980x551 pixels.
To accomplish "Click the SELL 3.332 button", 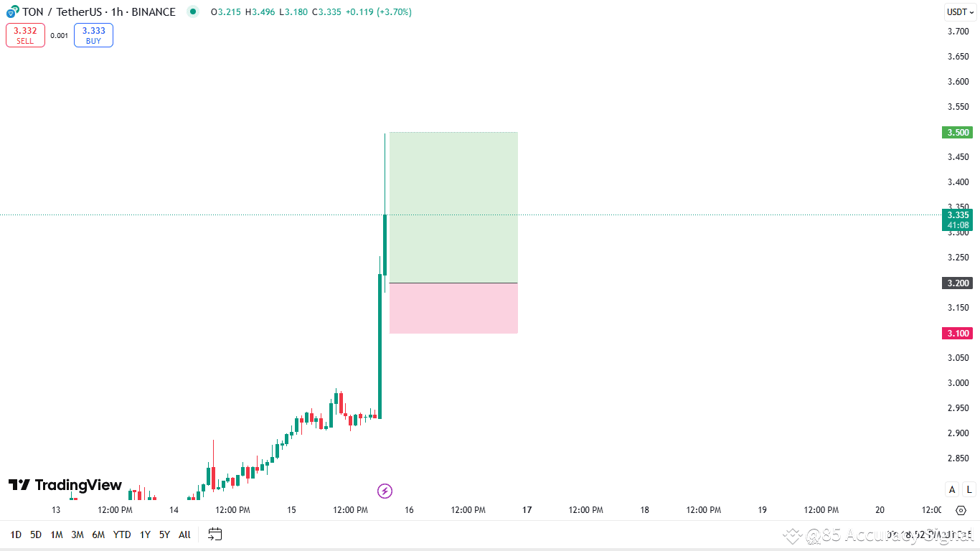I will pos(25,34).
